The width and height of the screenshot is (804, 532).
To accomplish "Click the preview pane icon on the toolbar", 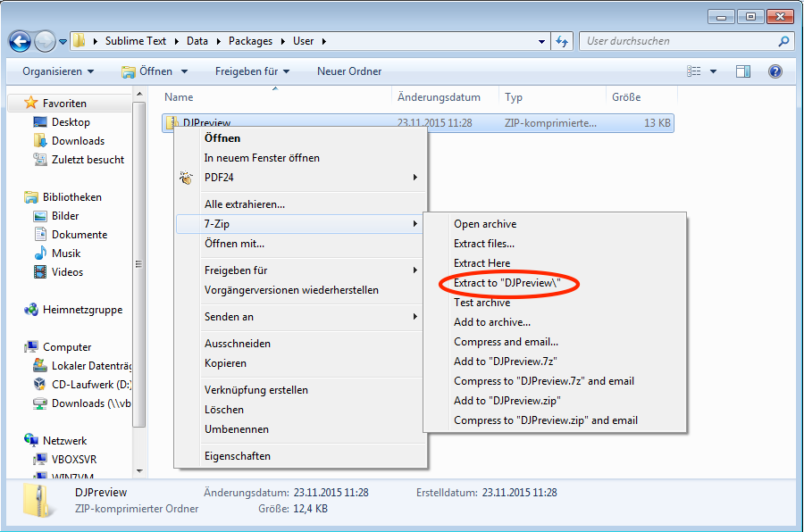I will point(743,71).
